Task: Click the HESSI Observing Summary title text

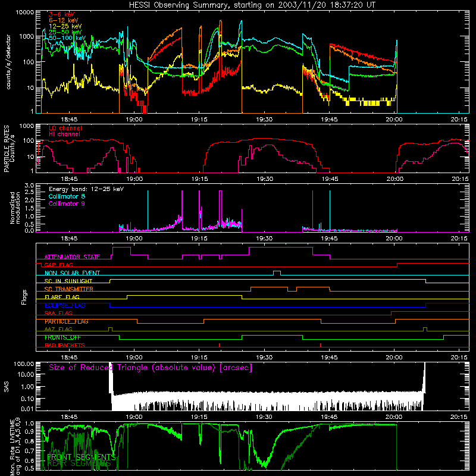Action: coord(252,5)
